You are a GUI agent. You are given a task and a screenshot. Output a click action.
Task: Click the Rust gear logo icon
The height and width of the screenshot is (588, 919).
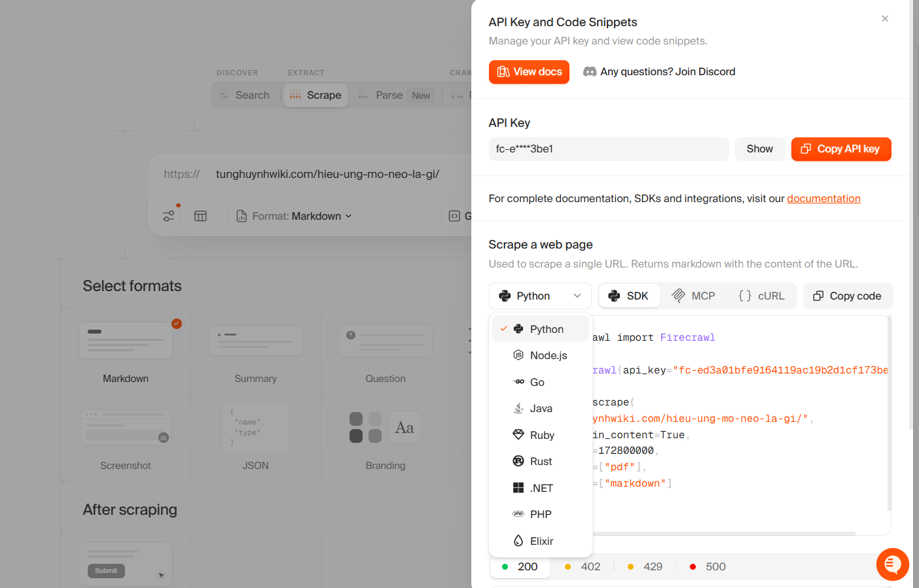(518, 461)
